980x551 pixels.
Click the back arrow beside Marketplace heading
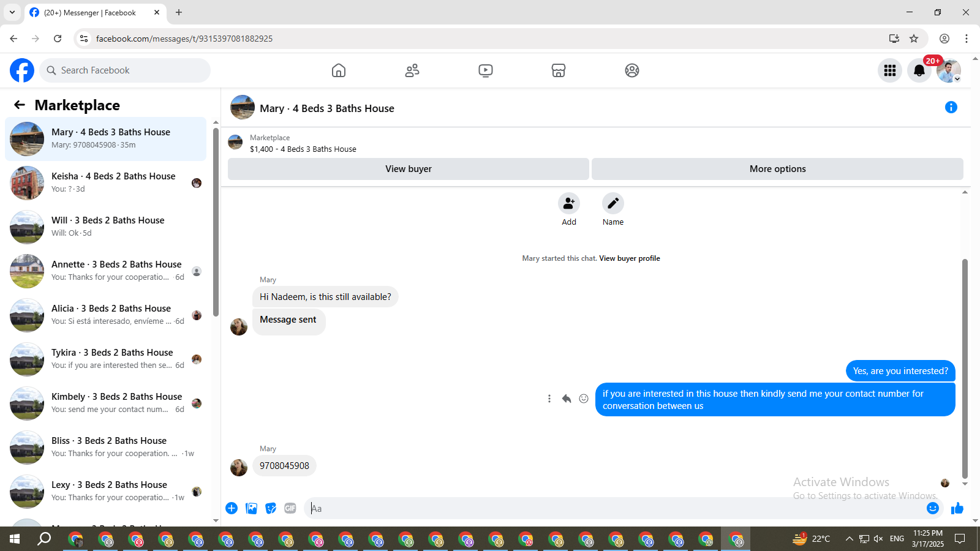(x=20, y=105)
